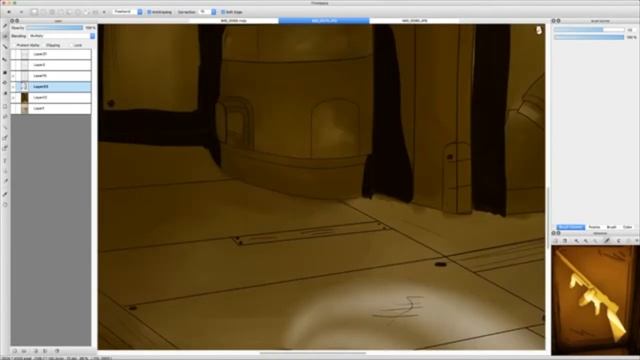Select the Fill shape tool (black square)

[5, 73]
